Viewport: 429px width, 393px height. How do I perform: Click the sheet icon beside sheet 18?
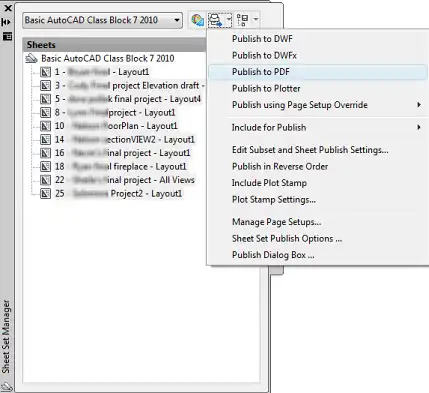click(45, 167)
